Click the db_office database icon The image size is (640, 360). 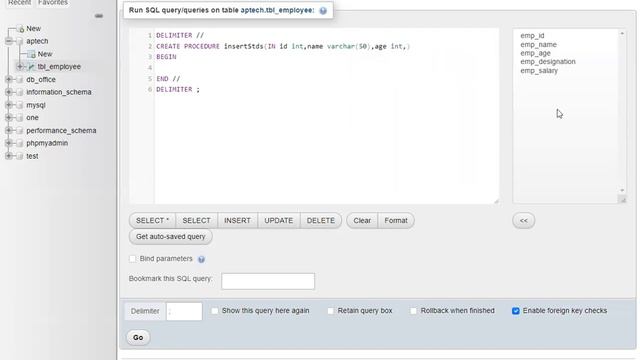pos(20,80)
